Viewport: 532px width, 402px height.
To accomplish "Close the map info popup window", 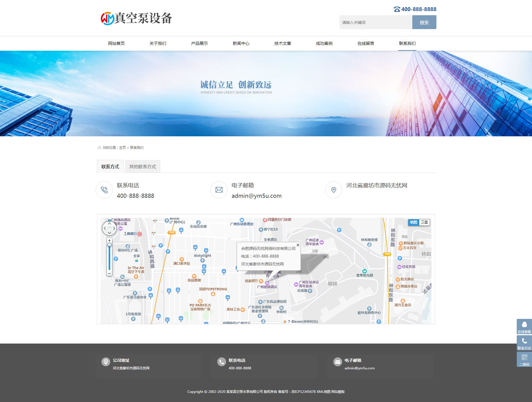I will 298,245.
